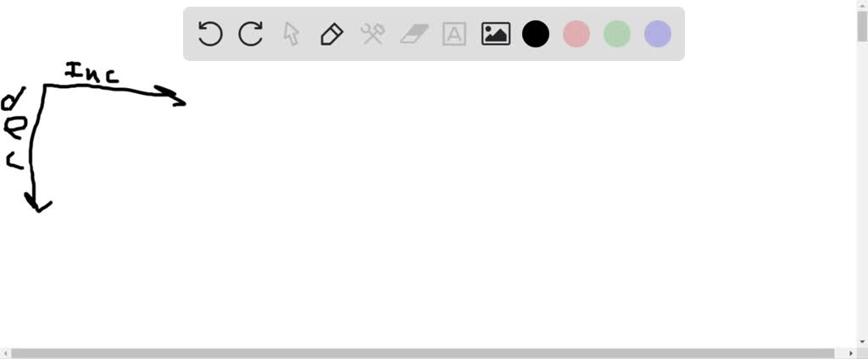Pick the purple color swatch
The image size is (868, 359).
658,34
